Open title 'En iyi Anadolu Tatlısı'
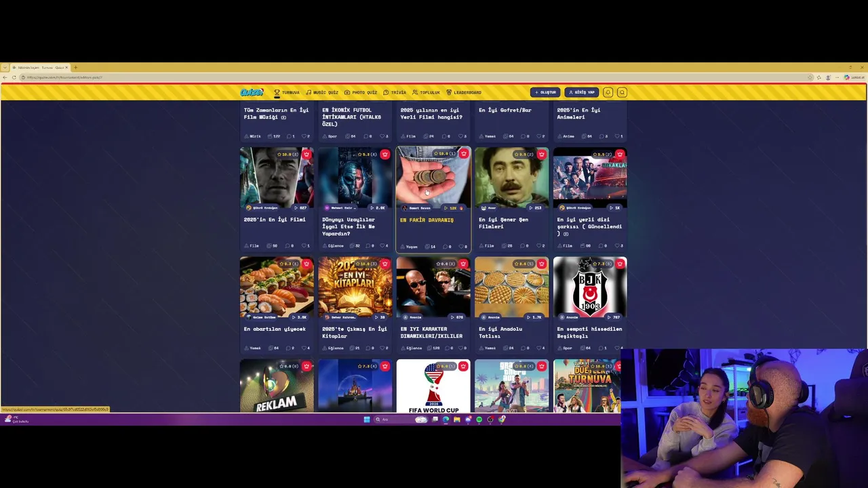This screenshot has width=868, height=488. tap(500, 332)
